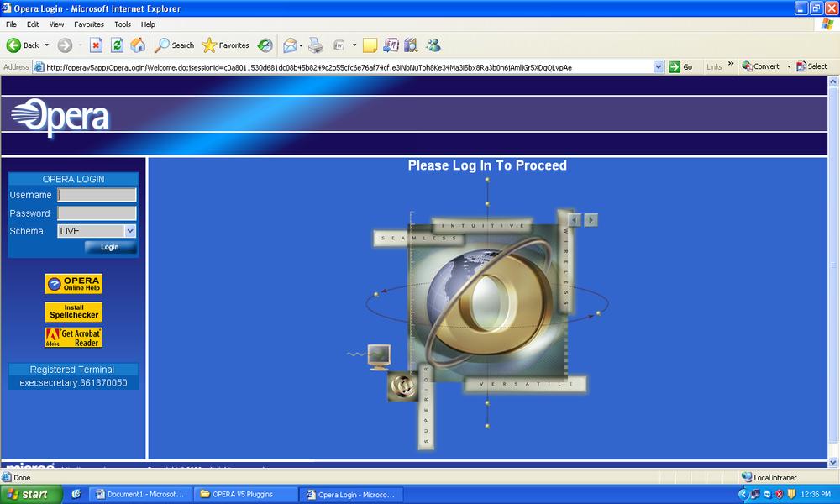The width and height of the screenshot is (840, 504).
Task: Click the page scrollbar down arrow
Action: click(x=833, y=462)
